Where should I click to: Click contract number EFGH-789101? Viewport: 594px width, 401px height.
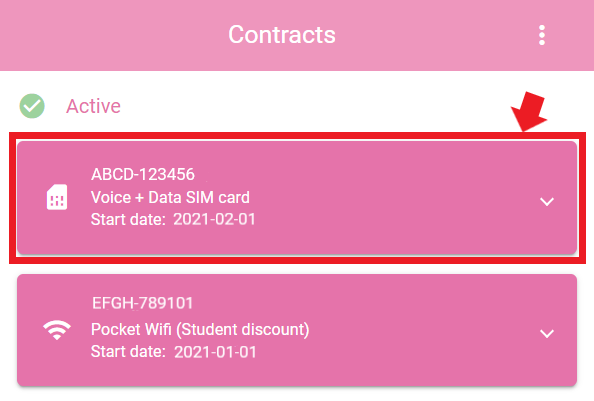click(143, 303)
